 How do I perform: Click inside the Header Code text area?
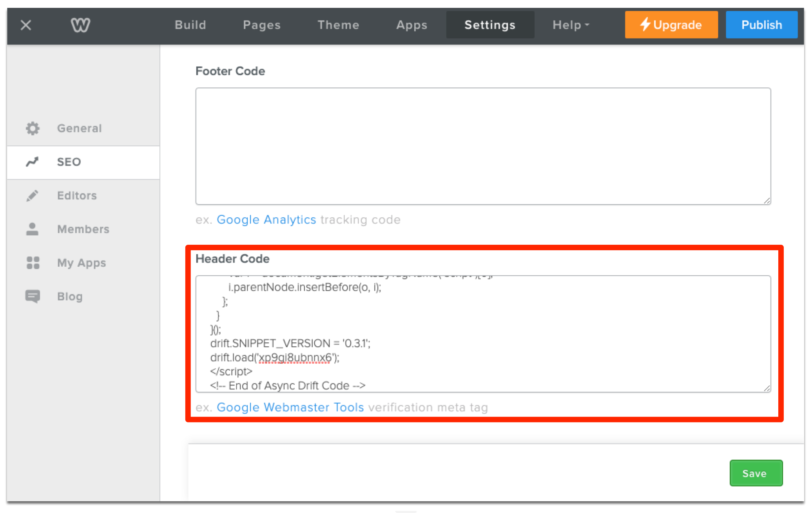pyautogui.click(x=483, y=334)
